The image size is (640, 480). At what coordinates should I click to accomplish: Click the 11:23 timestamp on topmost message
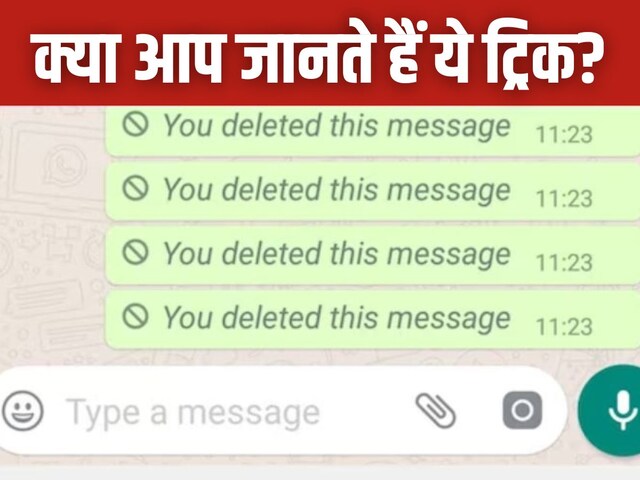pyautogui.click(x=564, y=135)
